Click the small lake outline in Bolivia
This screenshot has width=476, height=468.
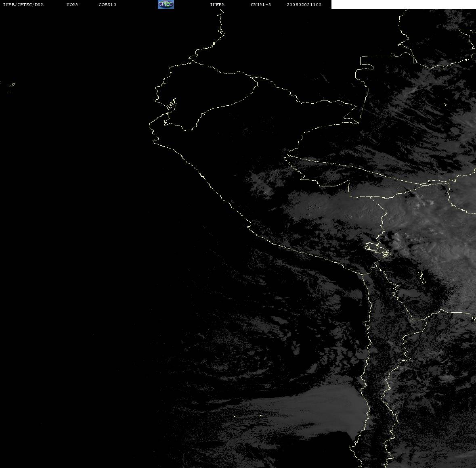(x=421, y=277)
